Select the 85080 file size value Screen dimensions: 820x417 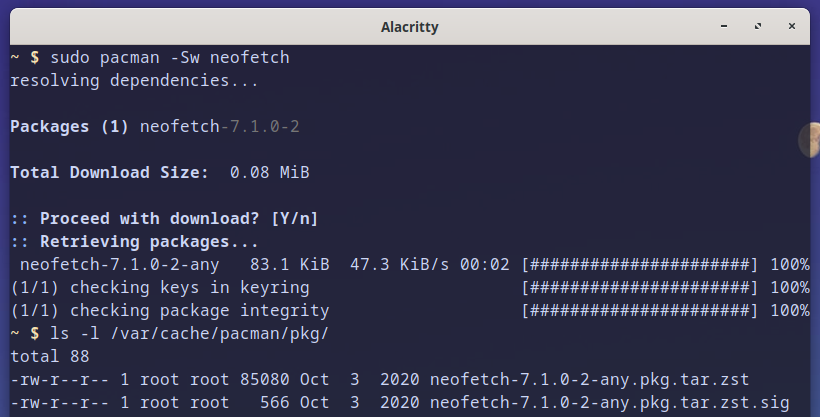click(265, 380)
